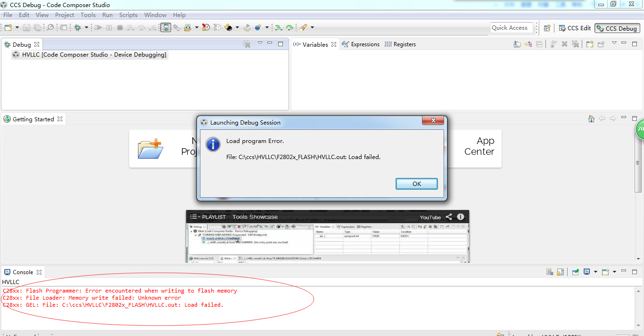Click the Restart icon beside CPU Reset
The width and height of the screenshot is (644, 336).
tap(217, 27)
